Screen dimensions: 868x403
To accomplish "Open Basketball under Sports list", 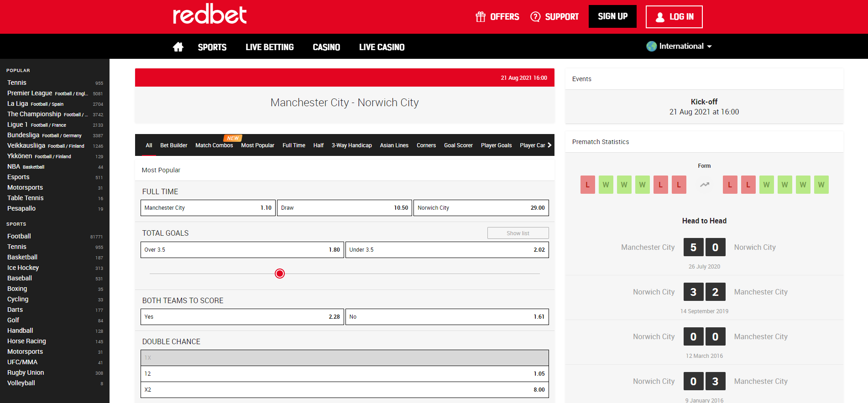I will tap(55, 257).
